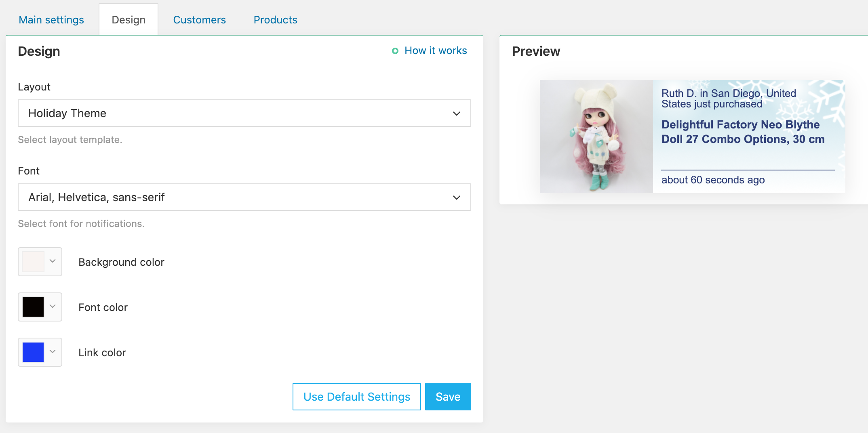The height and width of the screenshot is (433, 868).
Task: Click the Font dropdown chevron arrow
Action: click(457, 198)
